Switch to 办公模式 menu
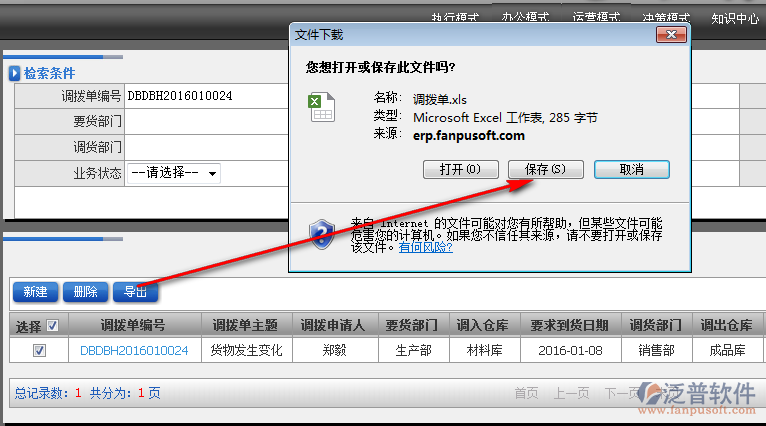The image size is (766, 426). point(525,19)
